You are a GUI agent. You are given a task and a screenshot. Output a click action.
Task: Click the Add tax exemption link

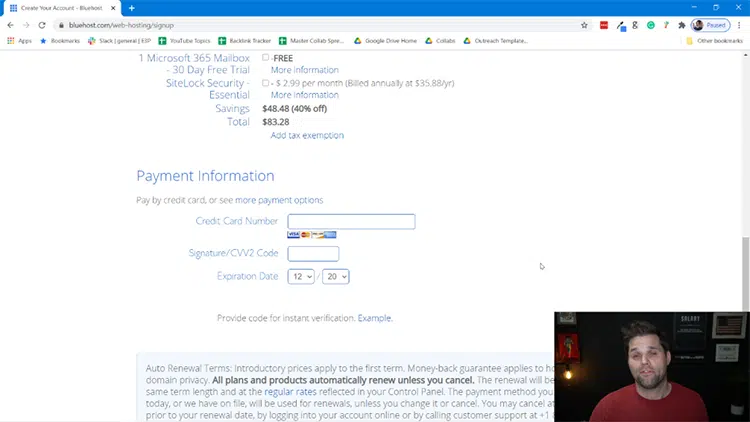pyautogui.click(x=307, y=135)
